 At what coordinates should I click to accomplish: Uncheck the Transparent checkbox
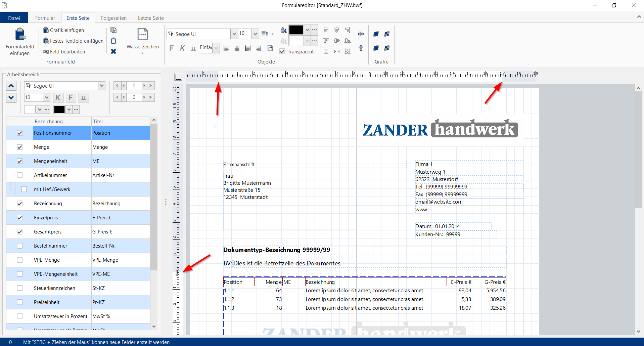click(282, 51)
